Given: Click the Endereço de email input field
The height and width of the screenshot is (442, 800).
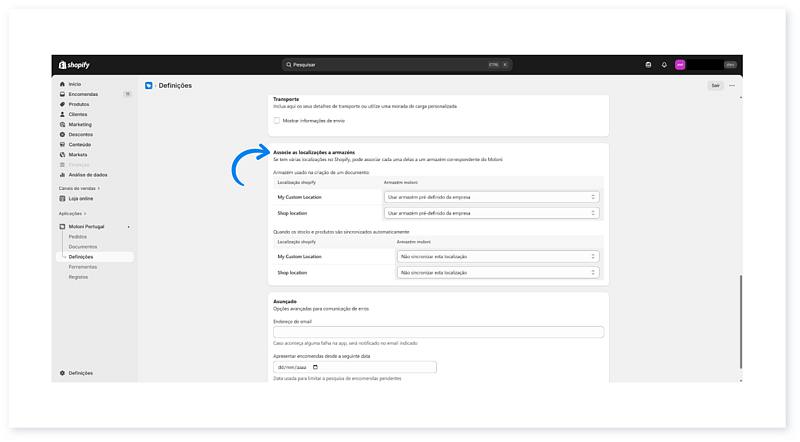Looking at the screenshot, I should 438,332.
